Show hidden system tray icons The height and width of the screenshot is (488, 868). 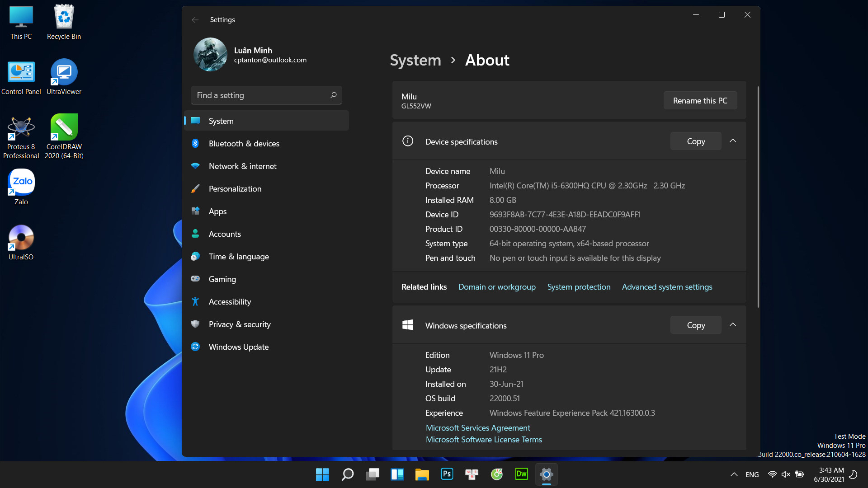(734, 474)
